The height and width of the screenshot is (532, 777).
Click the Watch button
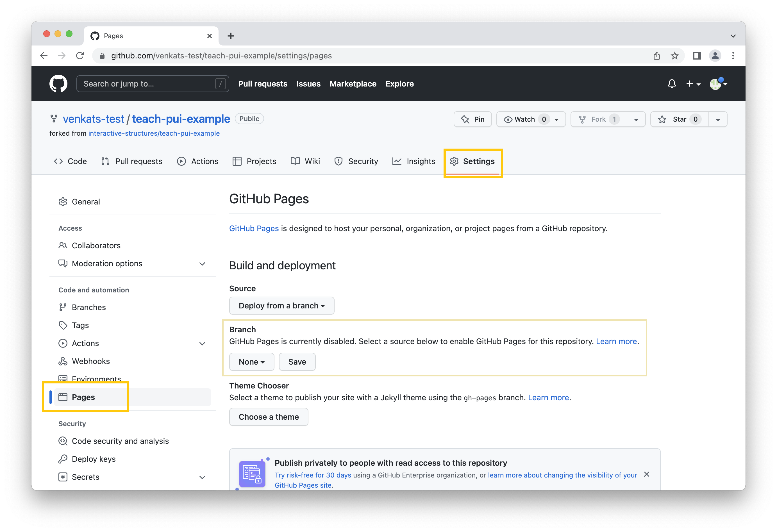click(x=531, y=119)
